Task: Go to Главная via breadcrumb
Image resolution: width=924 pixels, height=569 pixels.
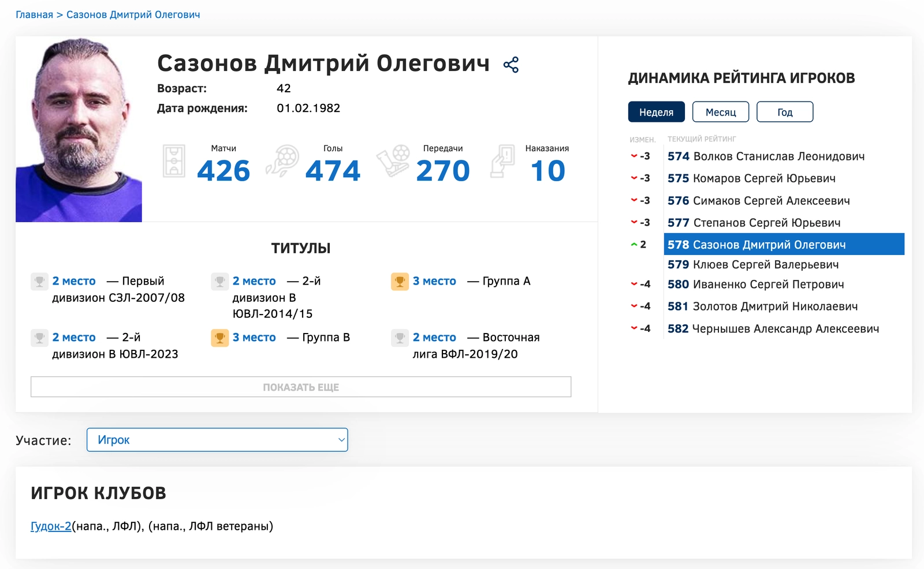Action: coord(34,14)
